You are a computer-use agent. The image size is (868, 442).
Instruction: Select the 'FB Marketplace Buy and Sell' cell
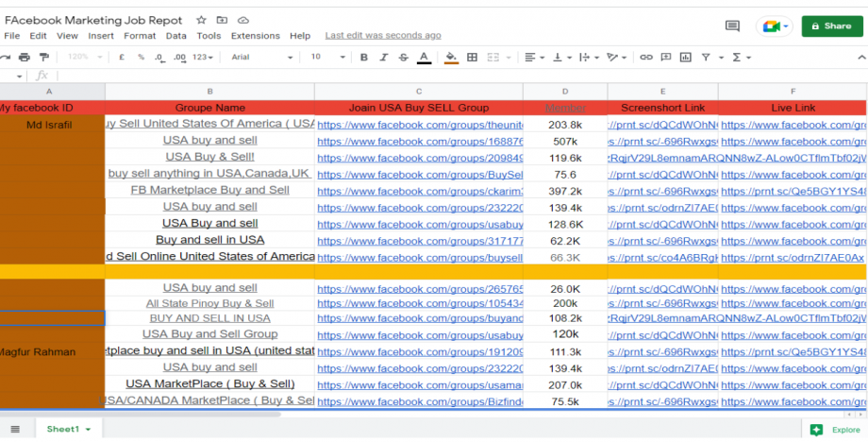(209, 190)
